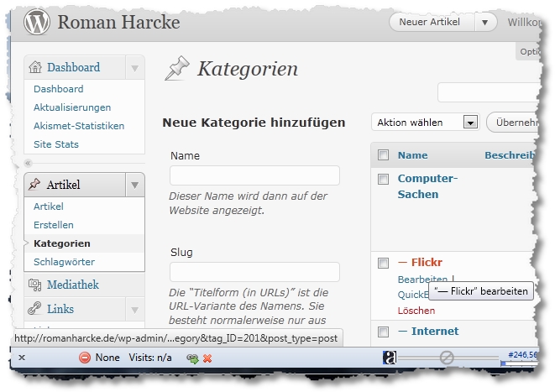Focus the Slug input field
This screenshot has height=392, width=555.
pos(254,272)
